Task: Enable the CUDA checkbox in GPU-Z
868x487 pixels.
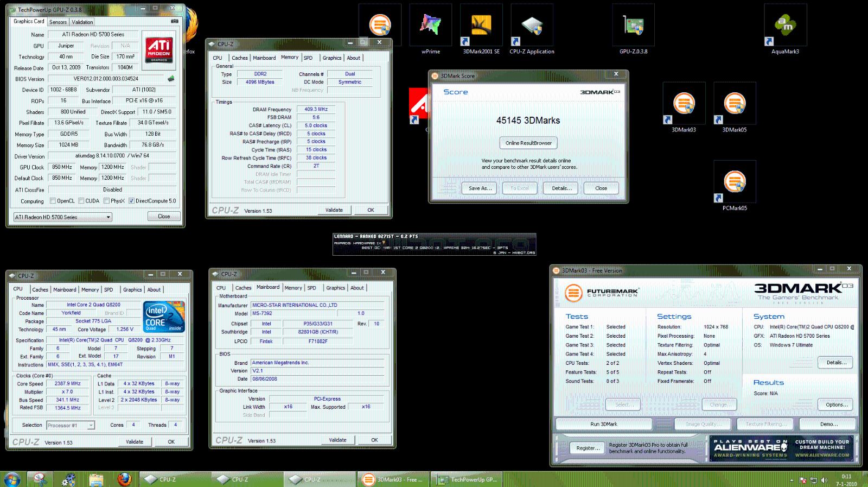Action: click(x=81, y=201)
